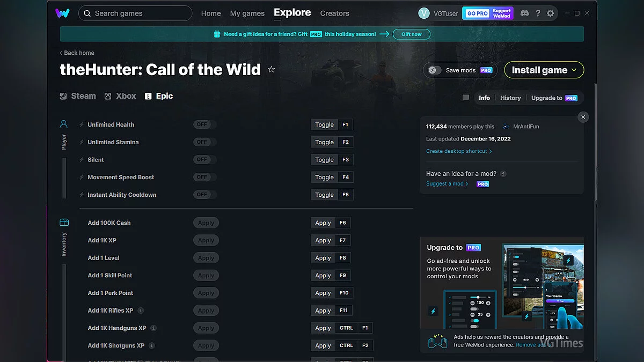
Task: Click info icon next to Add 1K Shotguns XP
Action: 152,346
